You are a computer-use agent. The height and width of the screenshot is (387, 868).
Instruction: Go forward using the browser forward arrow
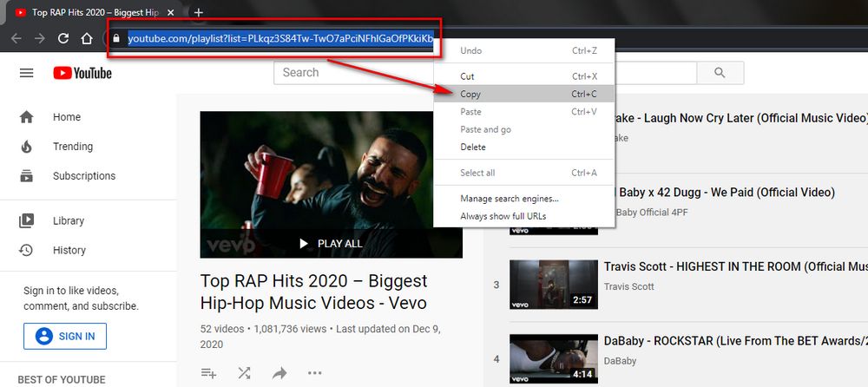(40, 38)
